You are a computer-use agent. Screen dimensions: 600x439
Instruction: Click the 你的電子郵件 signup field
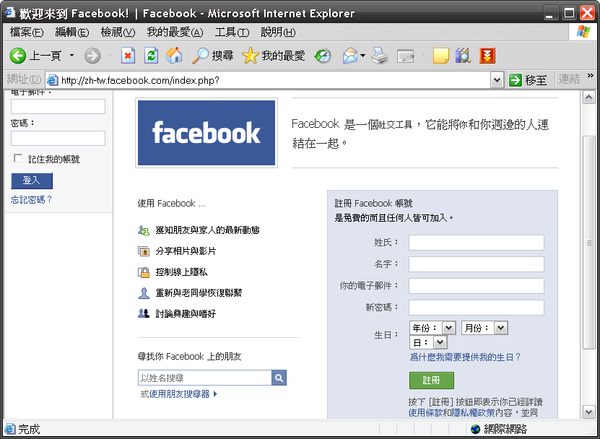[476, 286]
